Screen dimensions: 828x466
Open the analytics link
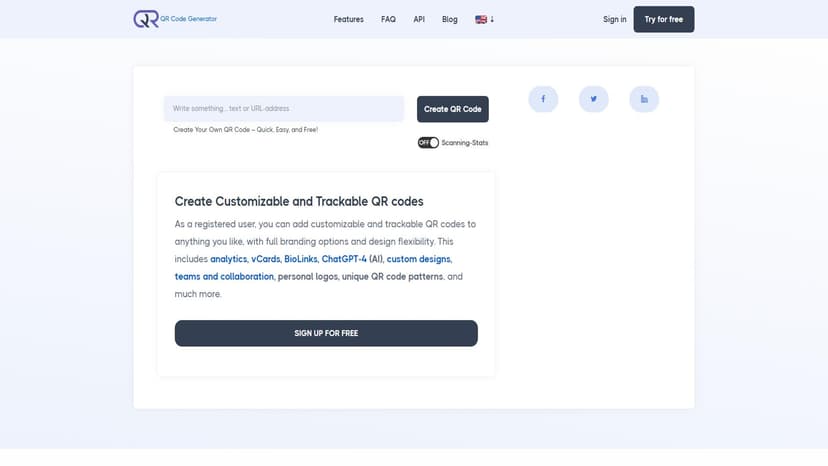pos(229,259)
